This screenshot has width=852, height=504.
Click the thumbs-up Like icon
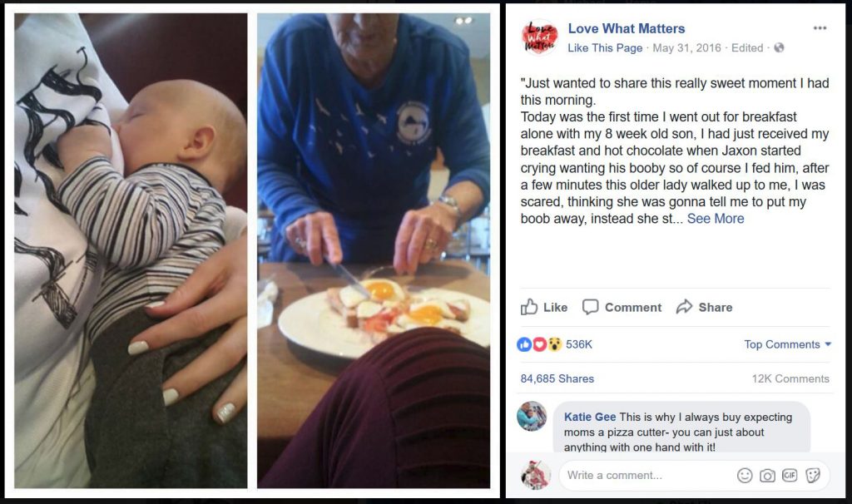click(x=528, y=307)
